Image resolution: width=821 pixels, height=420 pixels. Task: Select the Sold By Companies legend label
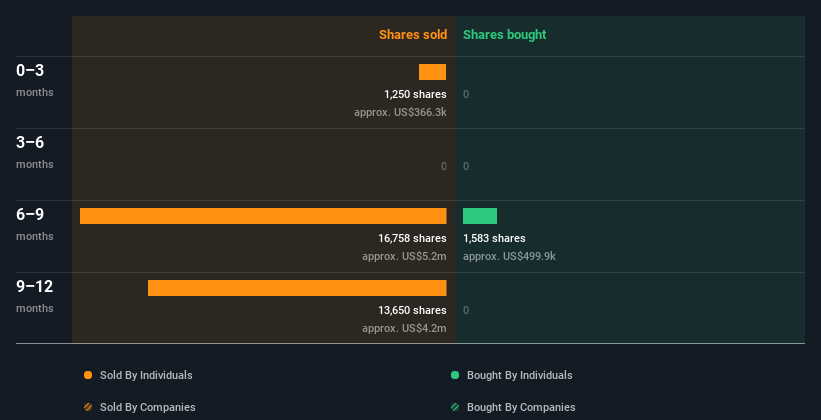[x=148, y=407]
